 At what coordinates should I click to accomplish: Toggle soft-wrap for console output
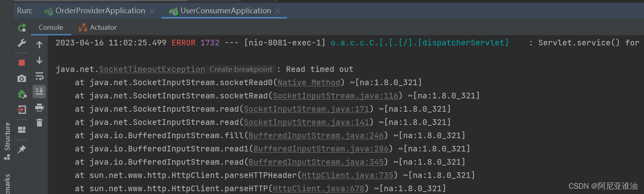click(x=39, y=76)
